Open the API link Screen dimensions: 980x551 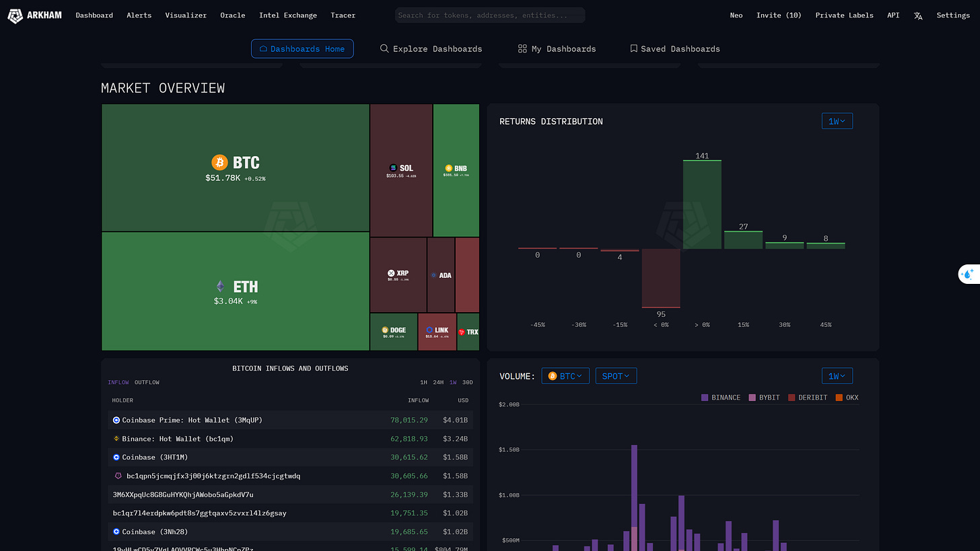(x=893, y=15)
